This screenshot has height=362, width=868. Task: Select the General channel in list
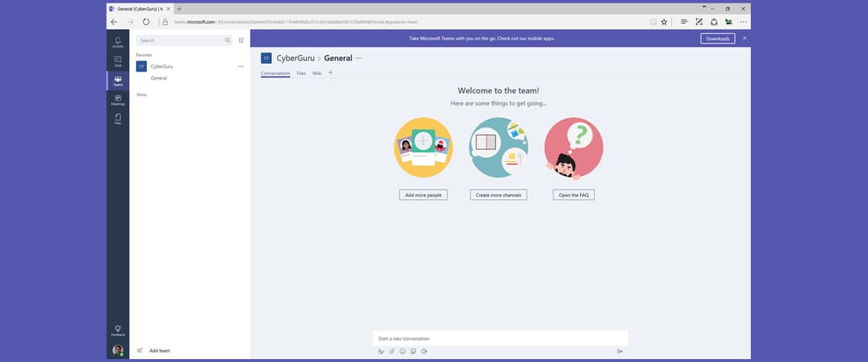[158, 78]
